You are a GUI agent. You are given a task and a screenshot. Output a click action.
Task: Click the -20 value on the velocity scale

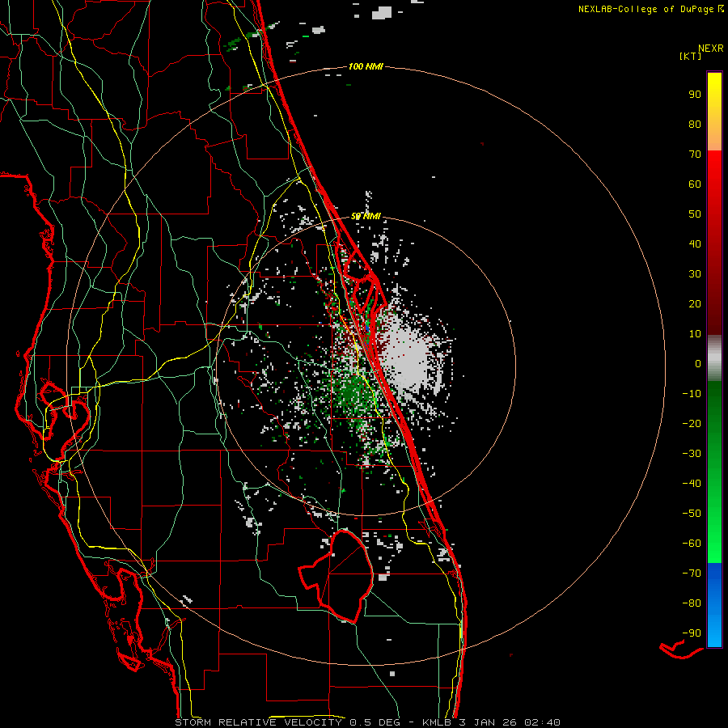tap(692, 423)
